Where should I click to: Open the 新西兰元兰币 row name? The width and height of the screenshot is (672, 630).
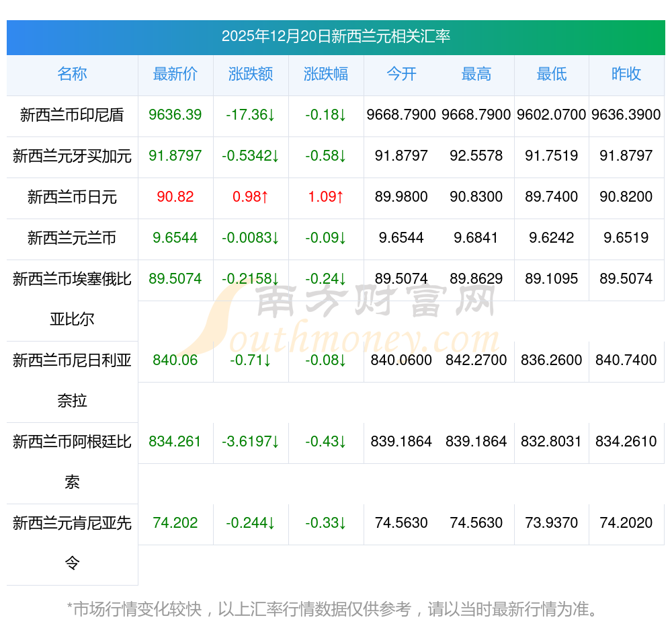[x=72, y=238]
